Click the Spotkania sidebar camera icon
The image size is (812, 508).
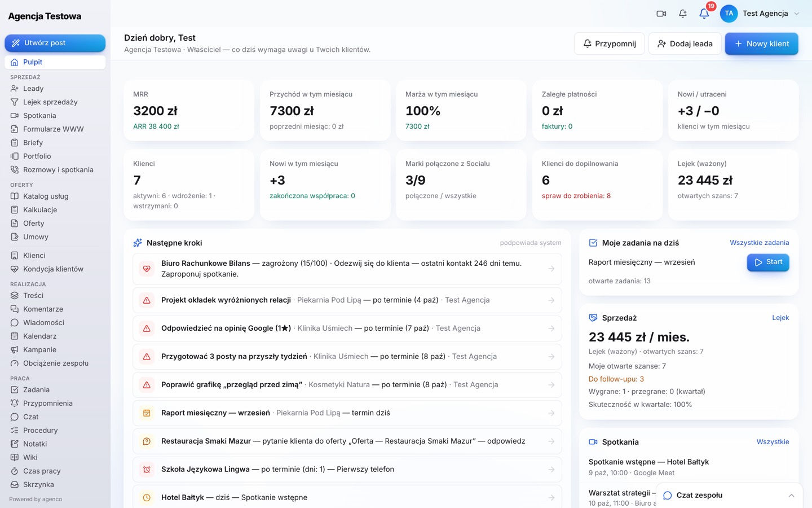[15, 116]
